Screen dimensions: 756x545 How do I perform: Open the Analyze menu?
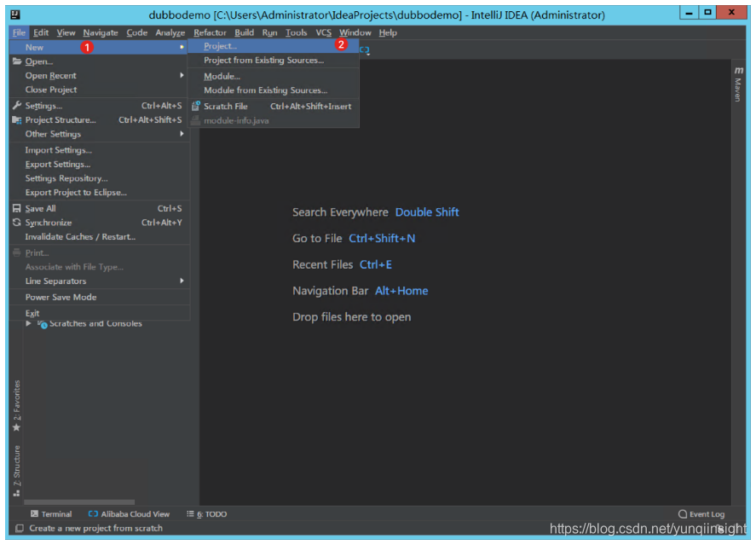(170, 32)
